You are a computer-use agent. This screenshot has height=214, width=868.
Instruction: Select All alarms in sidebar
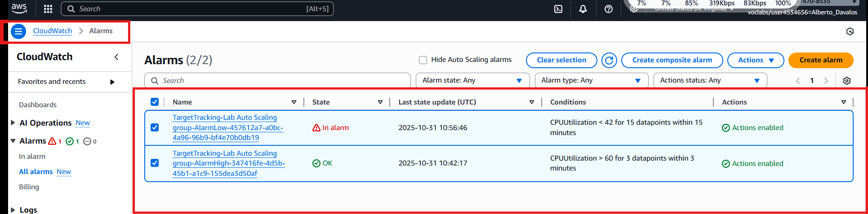coord(36,172)
